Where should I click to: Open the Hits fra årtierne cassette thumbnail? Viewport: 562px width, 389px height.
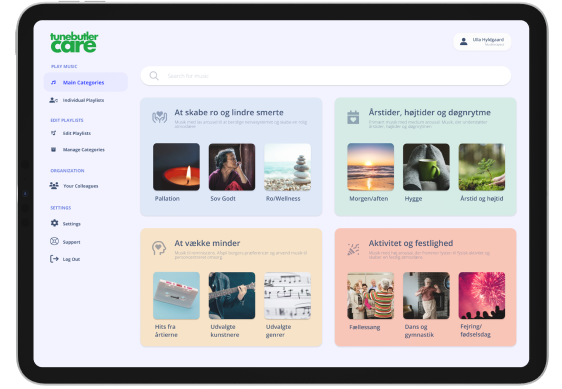click(176, 295)
